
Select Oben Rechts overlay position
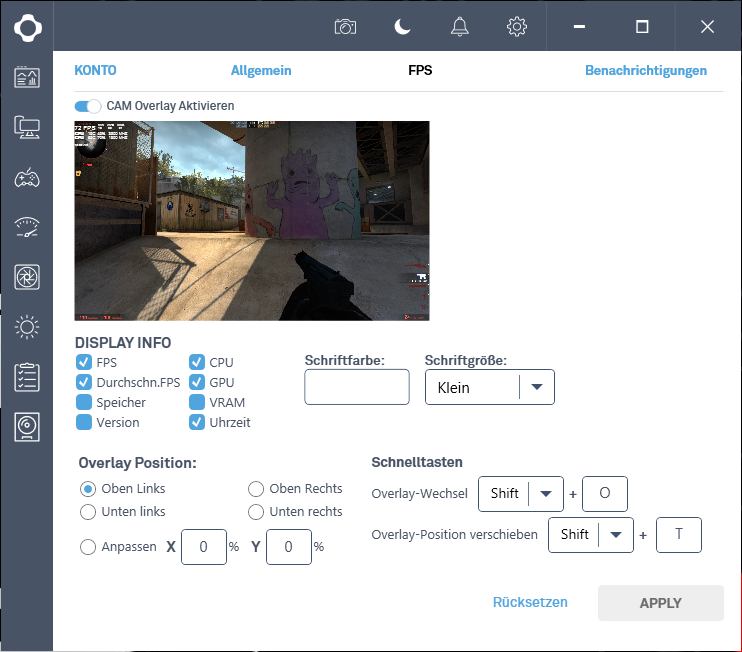256,489
